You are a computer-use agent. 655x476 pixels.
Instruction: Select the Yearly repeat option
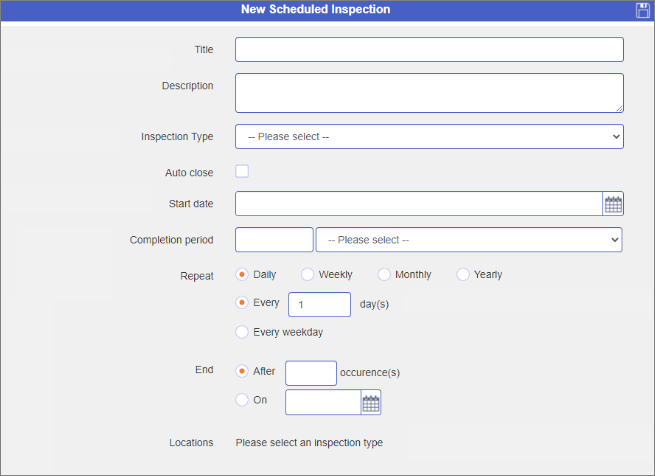pos(463,275)
